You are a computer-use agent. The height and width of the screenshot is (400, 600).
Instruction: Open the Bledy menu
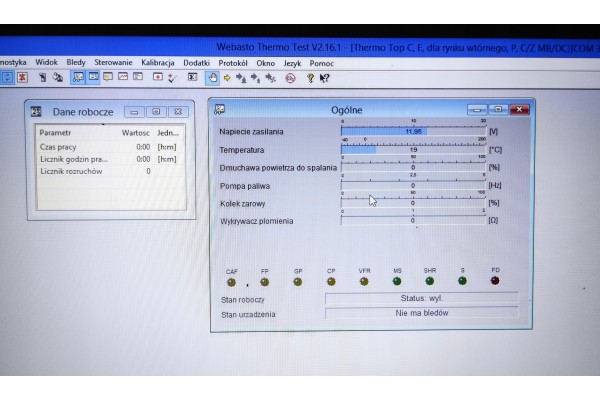click(x=76, y=62)
